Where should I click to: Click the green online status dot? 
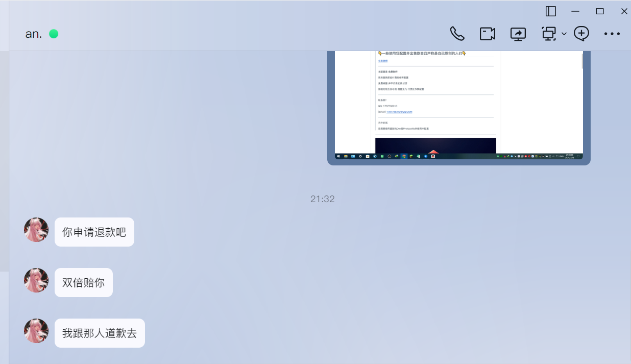[x=54, y=34]
